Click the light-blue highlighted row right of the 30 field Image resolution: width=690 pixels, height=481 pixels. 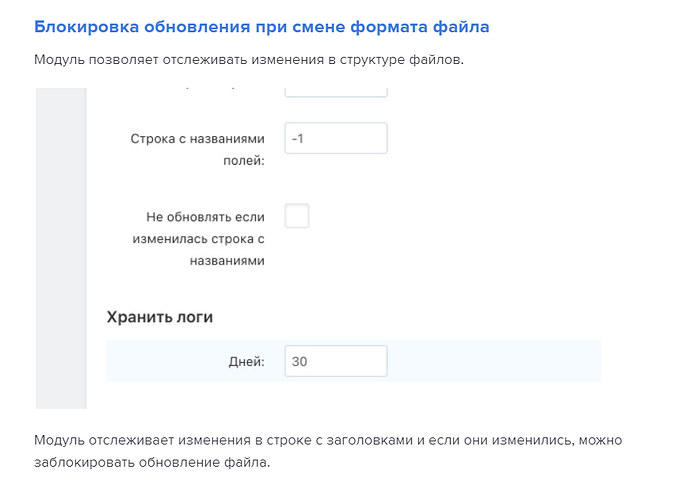[494, 361]
